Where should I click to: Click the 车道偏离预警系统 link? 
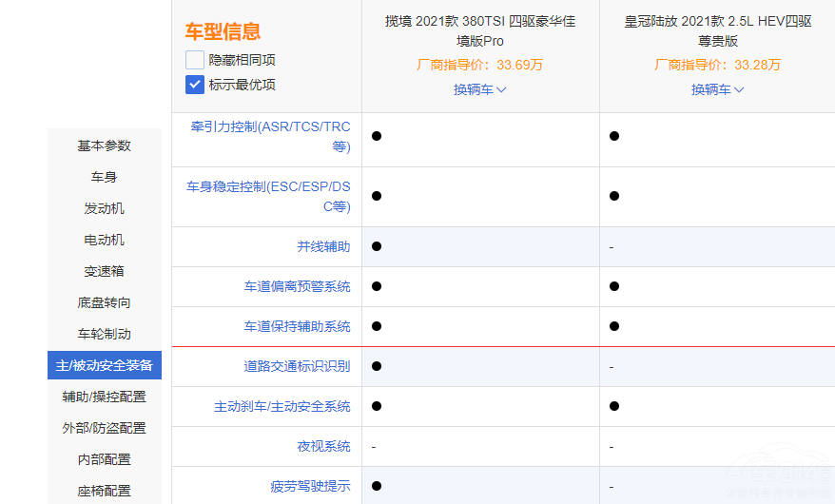click(x=297, y=286)
